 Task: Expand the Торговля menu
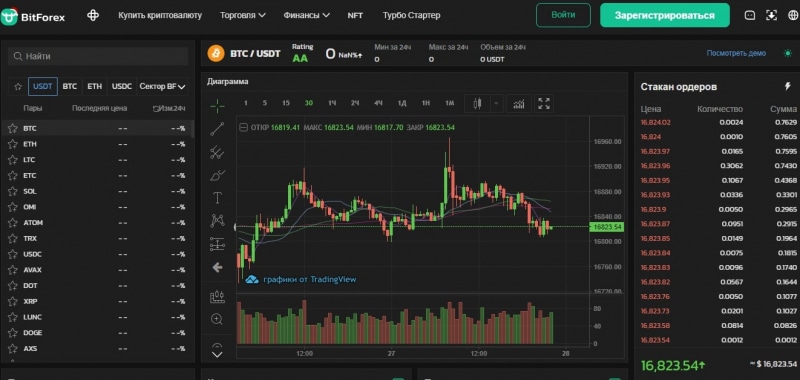pos(243,15)
